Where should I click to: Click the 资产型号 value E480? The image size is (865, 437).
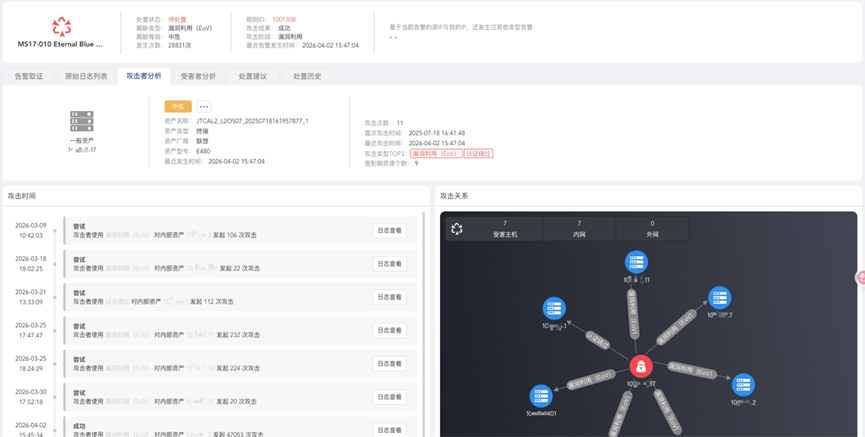(x=203, y=151)
